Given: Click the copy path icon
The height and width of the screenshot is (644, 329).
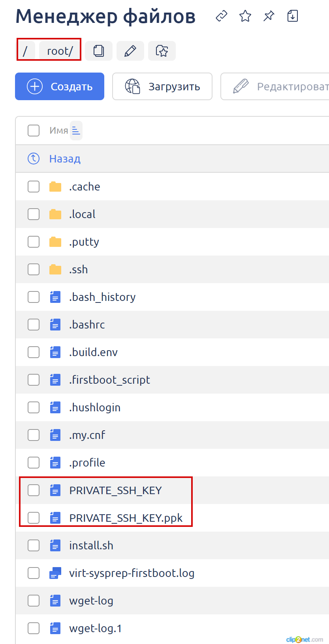Looking at the screenshot, I should (x=99, y=51).
